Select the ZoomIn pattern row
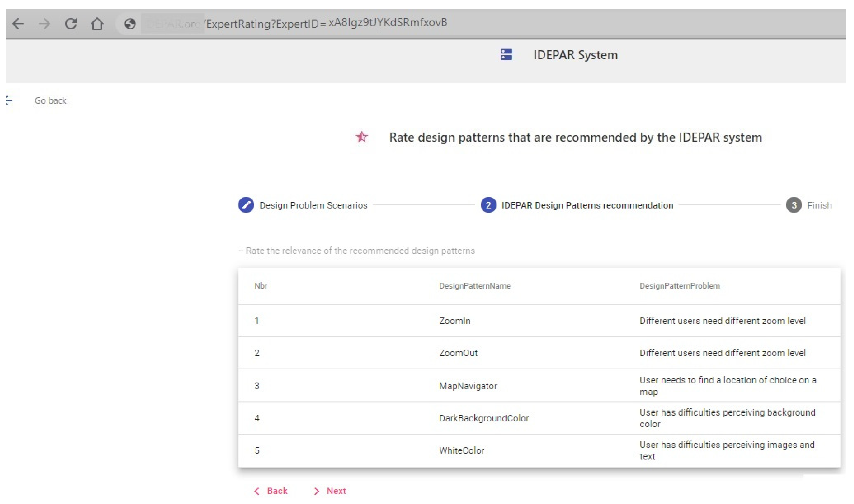Viewport: 854px width, 504px height. pos(454,321)
